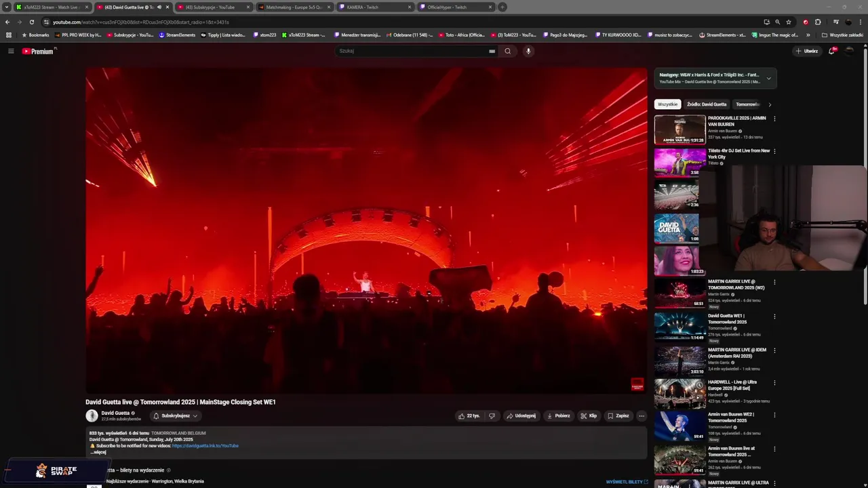Image resolution: width=868 pixels, height=488 pixels.
Task: Open options for Parookaville 2025 video
Action: click(774, 119)
